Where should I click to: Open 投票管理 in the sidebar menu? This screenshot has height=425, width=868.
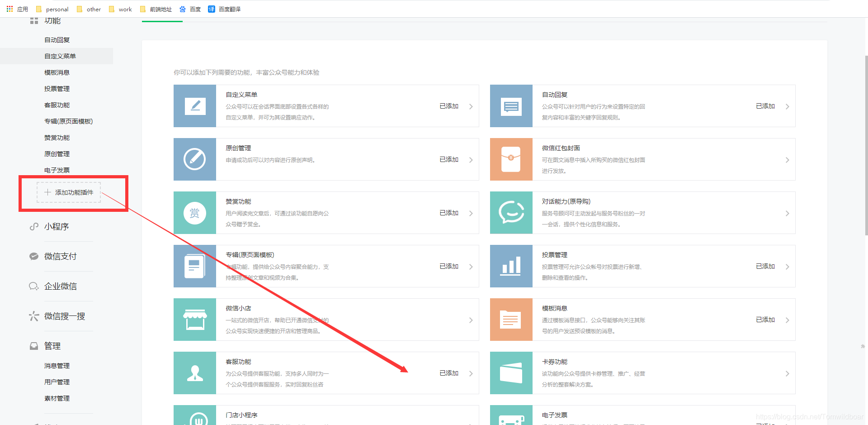pyautogui.click(x=57, y=89)
